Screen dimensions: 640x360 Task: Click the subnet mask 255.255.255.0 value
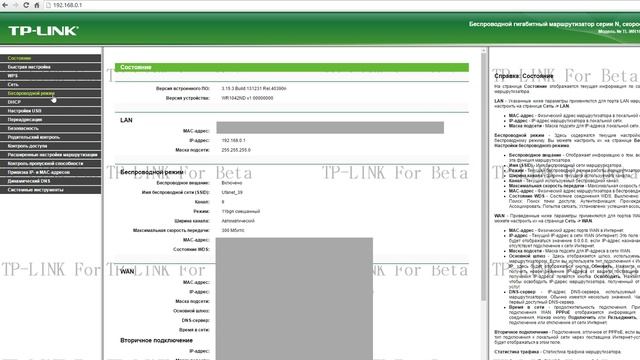[236, 150]
